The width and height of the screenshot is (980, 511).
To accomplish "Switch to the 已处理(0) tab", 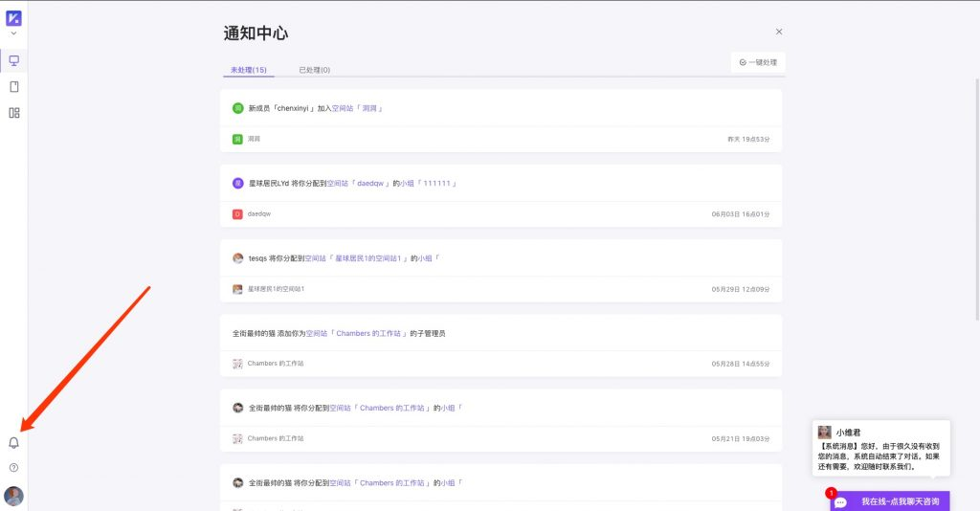I will pos(314,70).
